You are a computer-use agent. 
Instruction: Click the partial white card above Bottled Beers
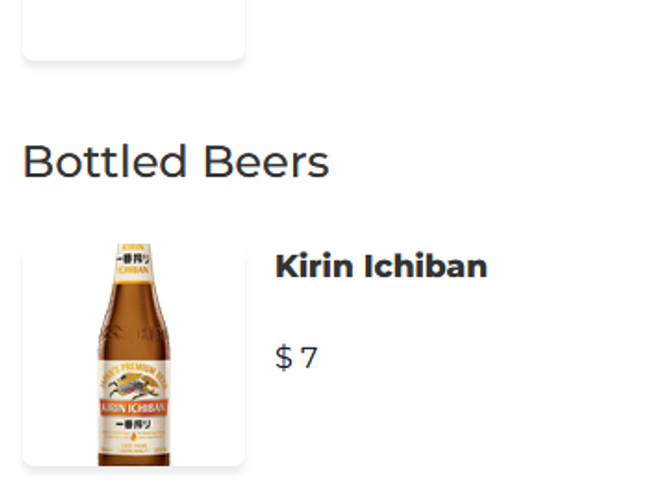134,28
